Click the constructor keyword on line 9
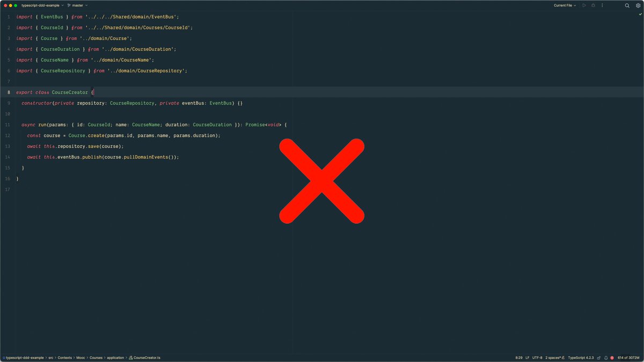Viewport: 644px width, 362px height. click(x=37, y=103)
